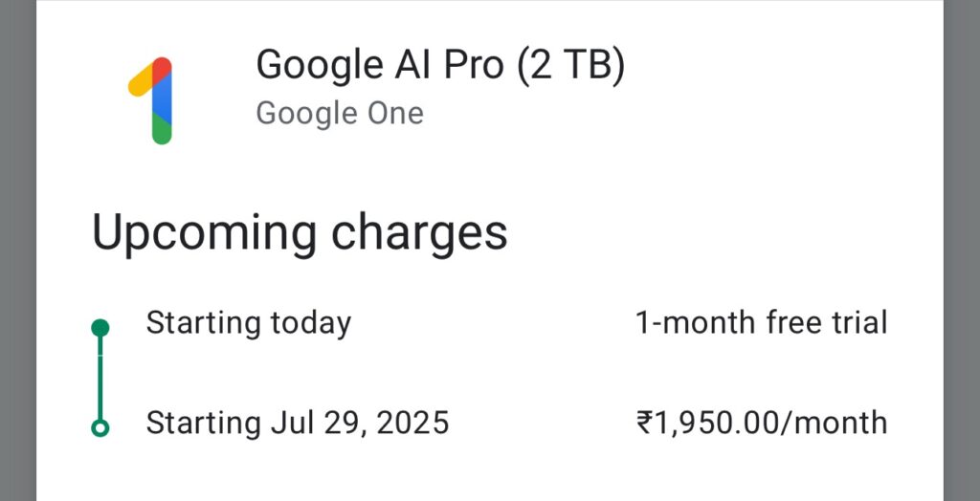980x501 pixels.
Task: Click the green line connecting timeline dots
Action: (100, 378)
